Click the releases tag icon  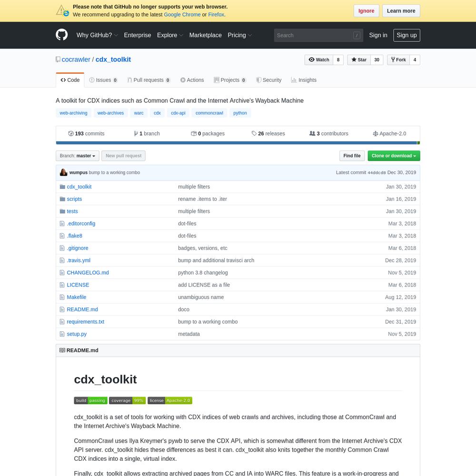254,133
